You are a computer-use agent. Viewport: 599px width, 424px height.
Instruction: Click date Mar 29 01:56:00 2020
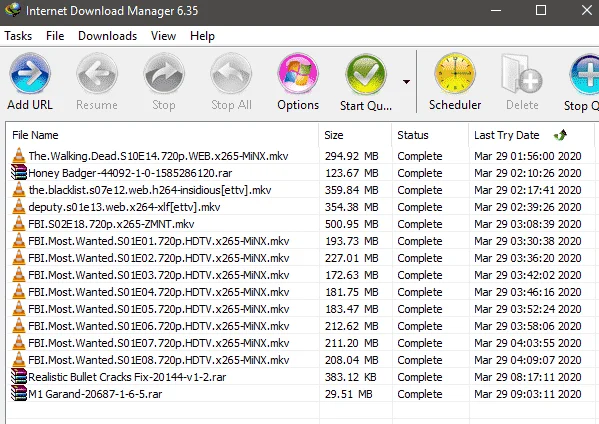[x=528, y=156]
